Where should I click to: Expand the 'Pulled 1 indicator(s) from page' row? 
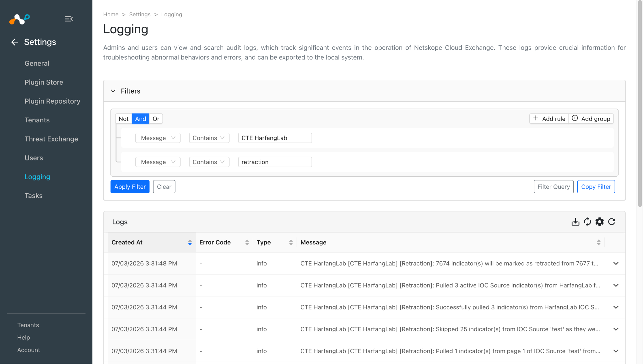(616, 351)
